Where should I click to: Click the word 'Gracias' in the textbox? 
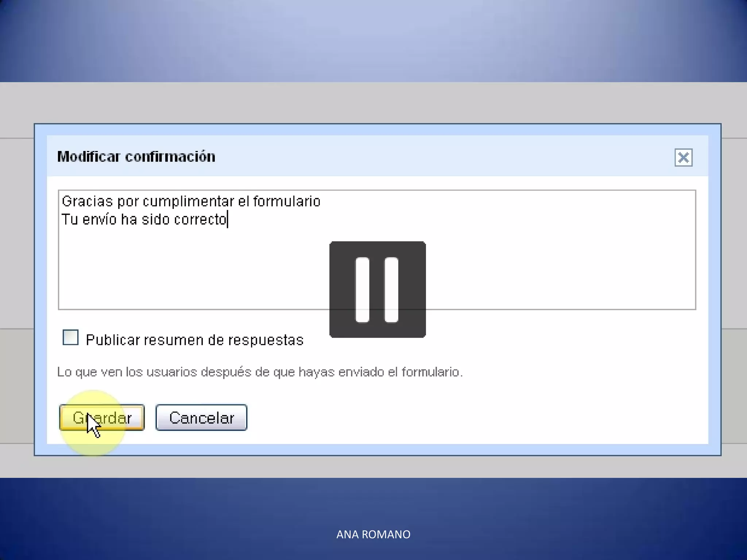tap(87, 202)
